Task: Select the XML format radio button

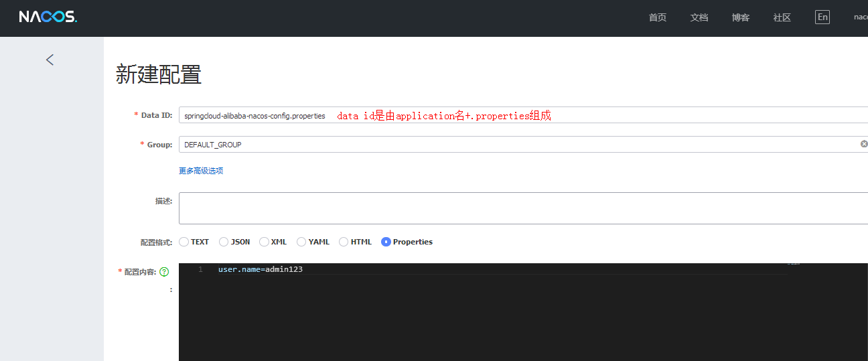Action: click(264, 242)
